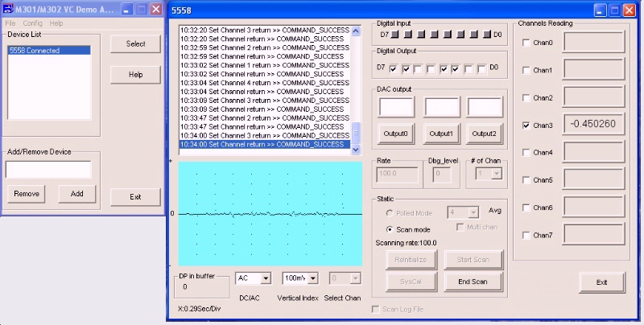644x325 pixels.
Task: Expand the Vertical Index dropdown
Action: 300,278
